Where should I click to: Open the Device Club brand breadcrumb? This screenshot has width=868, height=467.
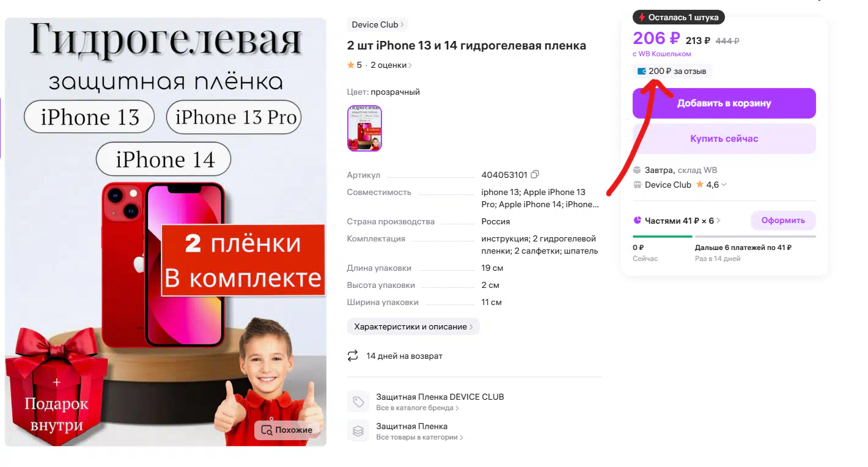(377, 24)
